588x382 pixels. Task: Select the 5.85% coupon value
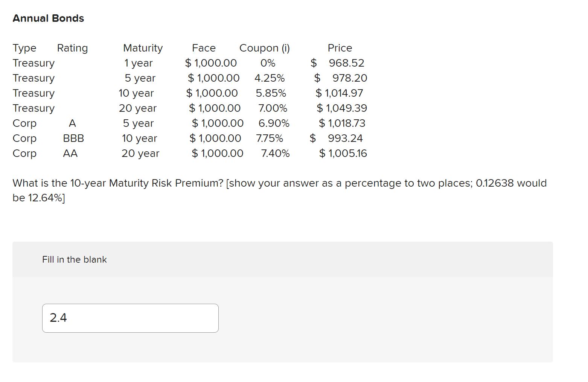click(x=271, y=93)
